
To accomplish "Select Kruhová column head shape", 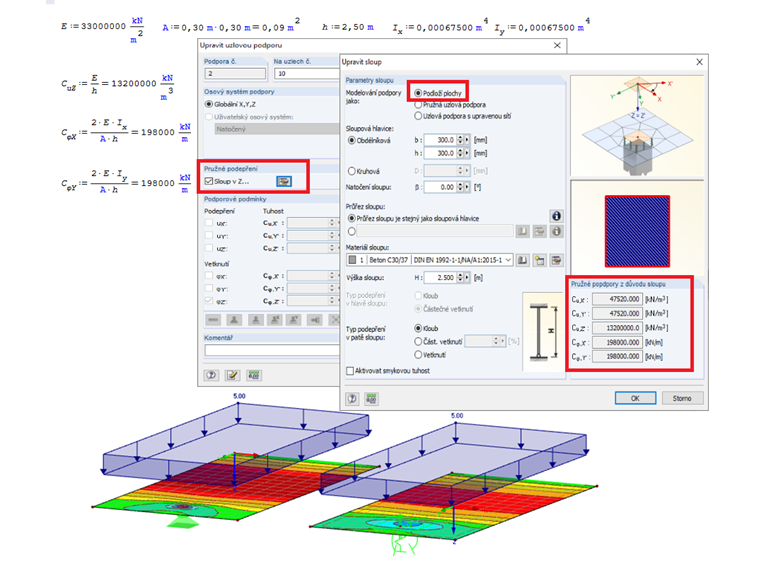I will 352,171.
